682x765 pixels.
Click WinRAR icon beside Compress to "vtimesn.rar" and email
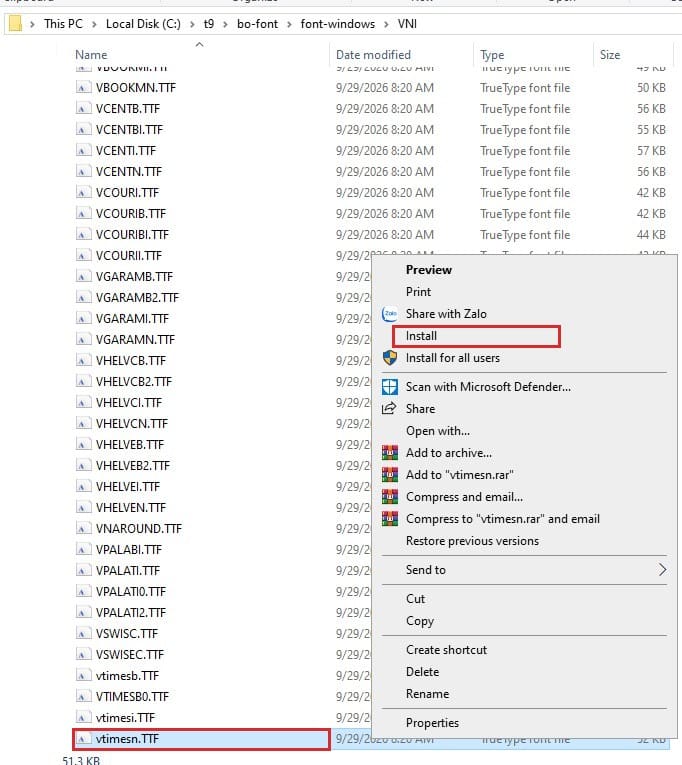point(390,519)
